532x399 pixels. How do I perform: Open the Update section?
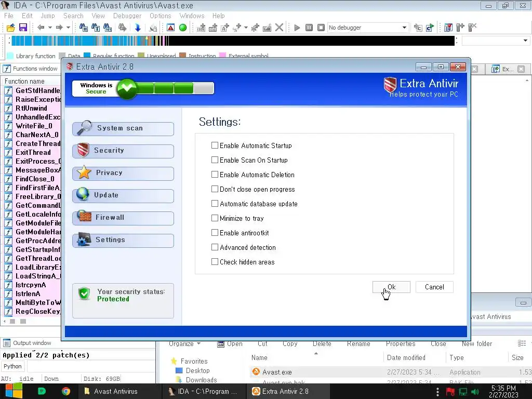click(123, 196)
